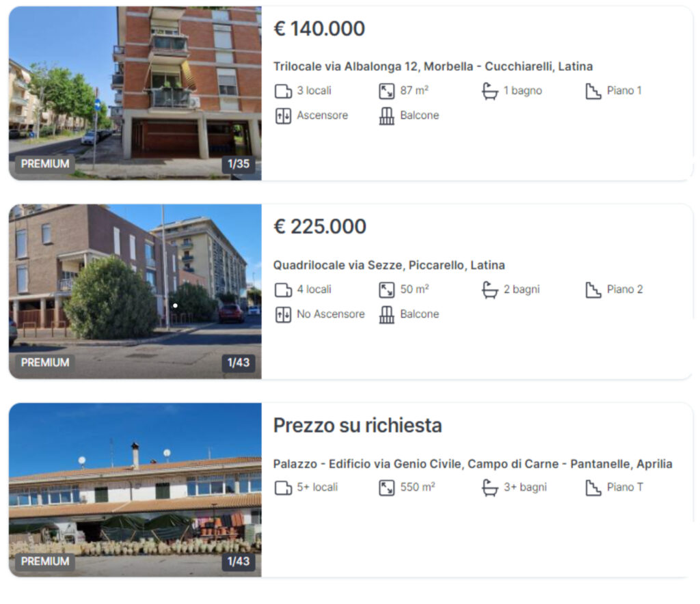700x604 pixels.
Task: Open the Palazzo - Edificio via Genio Civile title
Action: point(473,464)
